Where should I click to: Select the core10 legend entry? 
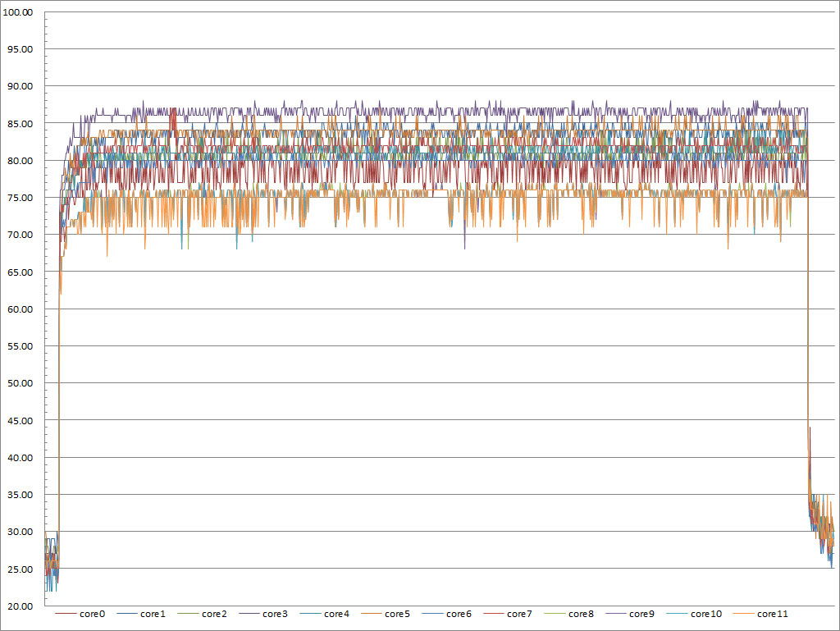coord(694,614)
